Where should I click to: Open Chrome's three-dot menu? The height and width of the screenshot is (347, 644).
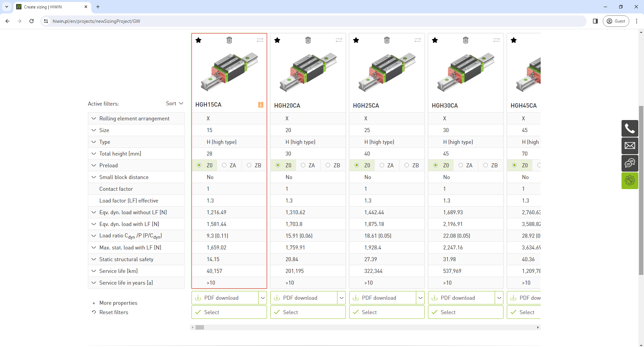pos(637,21)
